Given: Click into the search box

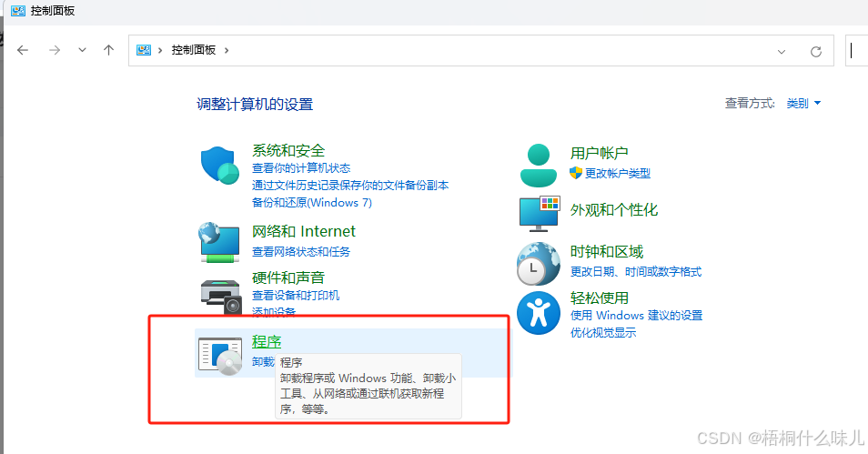Looking at the screenshot, I should tap(856, 50).
